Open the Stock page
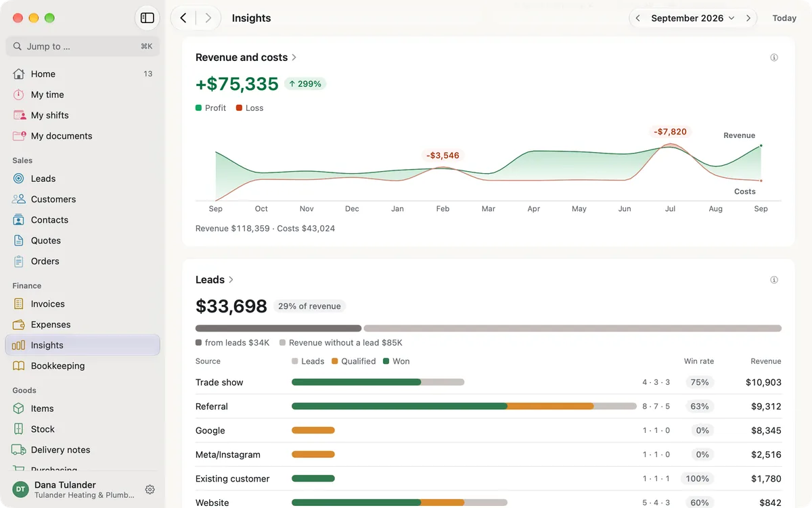 pos(83,429)
